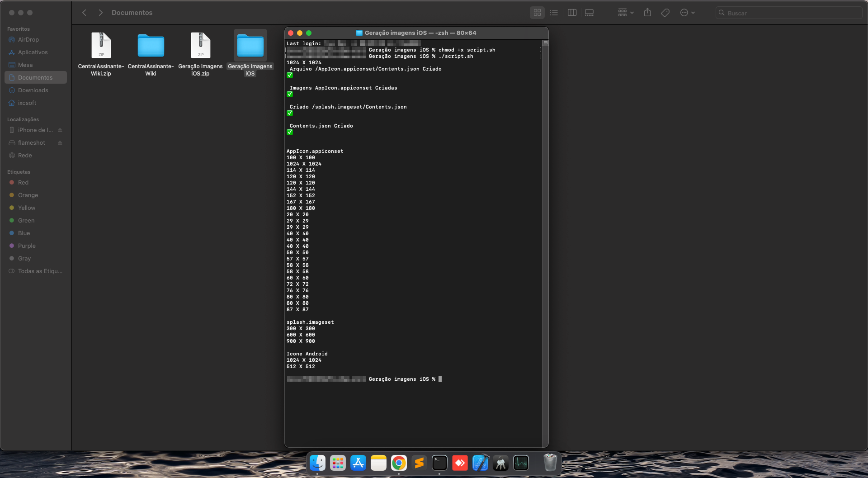
Task: Select Mesa in the sidebar
Action: click(x=36, y=65)
